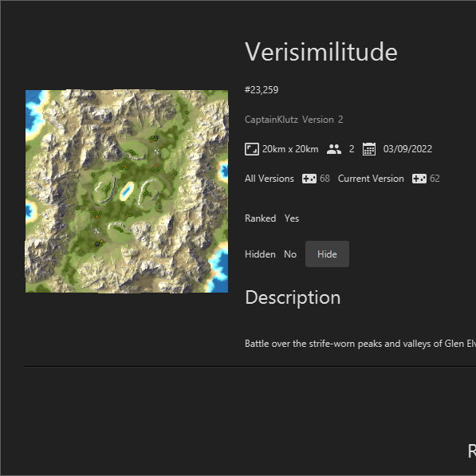Open the Verisimilitude map preview thumbnail

[127, 191]
